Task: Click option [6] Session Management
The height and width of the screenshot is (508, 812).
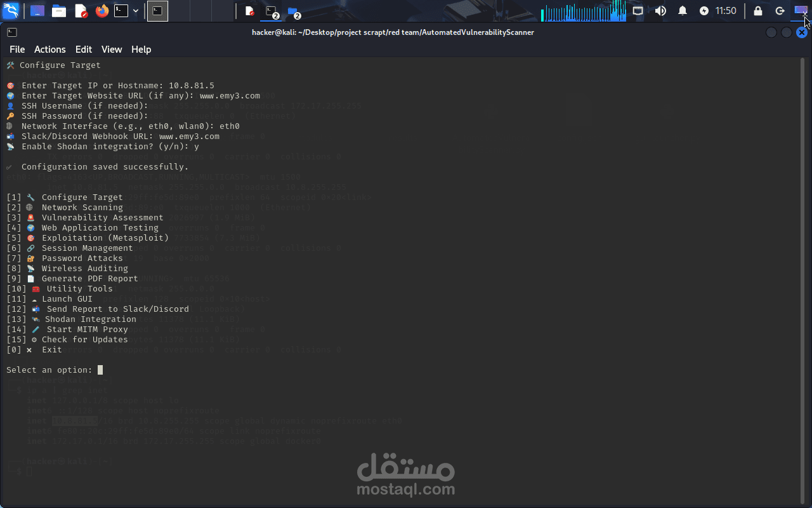Action: click(70, 248)
